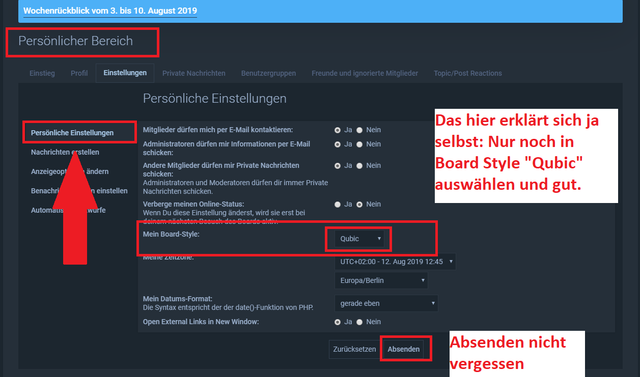This screenshot has height=377, width=640.
Task: Choose Ja for Verberge meinen Online-Status
Action: [x=338, y=204]
